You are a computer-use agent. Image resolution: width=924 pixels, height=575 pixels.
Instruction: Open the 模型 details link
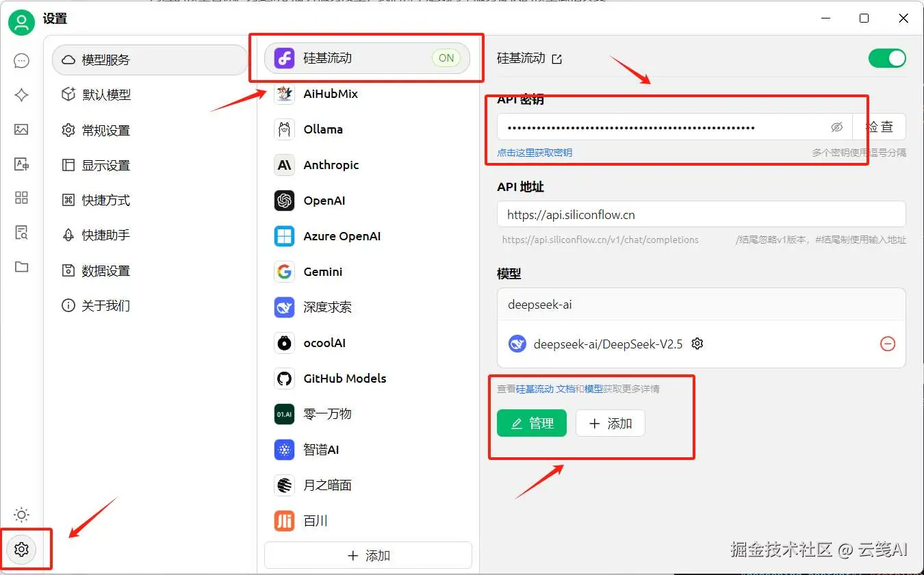tap(593, 389)
